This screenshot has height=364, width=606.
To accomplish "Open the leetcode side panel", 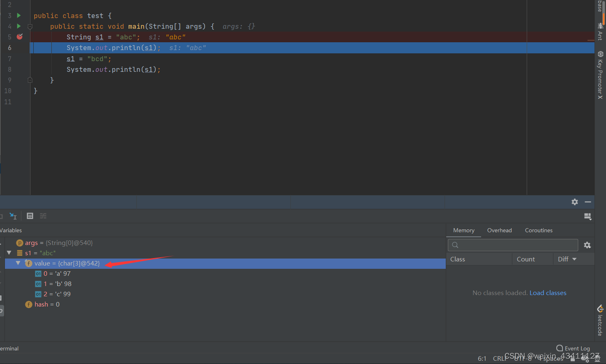I will point(600,321).
